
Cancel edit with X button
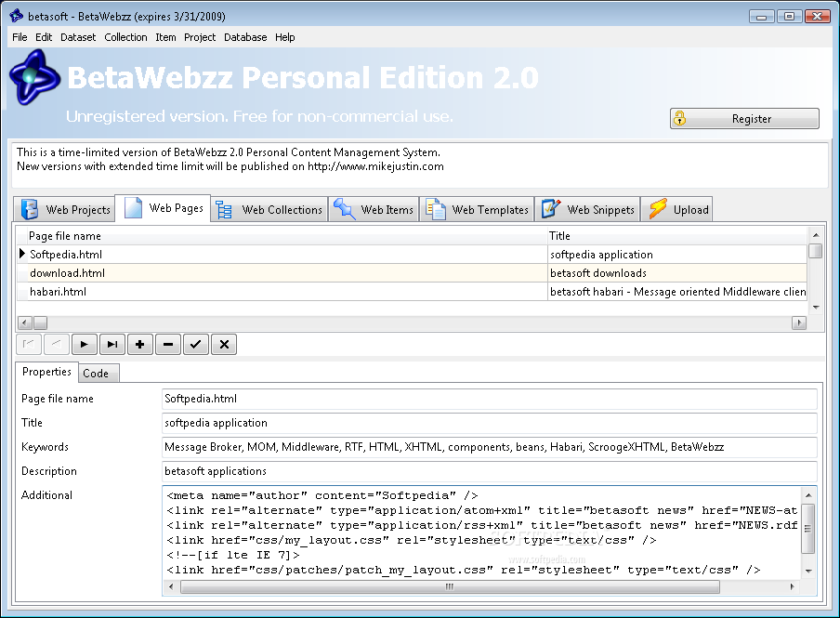click(224, 344)
